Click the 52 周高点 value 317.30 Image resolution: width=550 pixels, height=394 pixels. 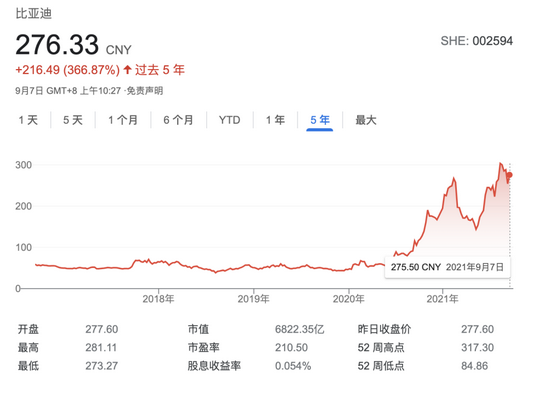tap(477, 347)
